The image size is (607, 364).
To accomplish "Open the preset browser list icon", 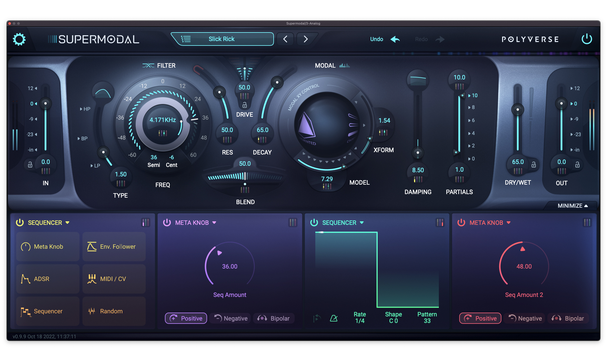I will coord(186,39).
